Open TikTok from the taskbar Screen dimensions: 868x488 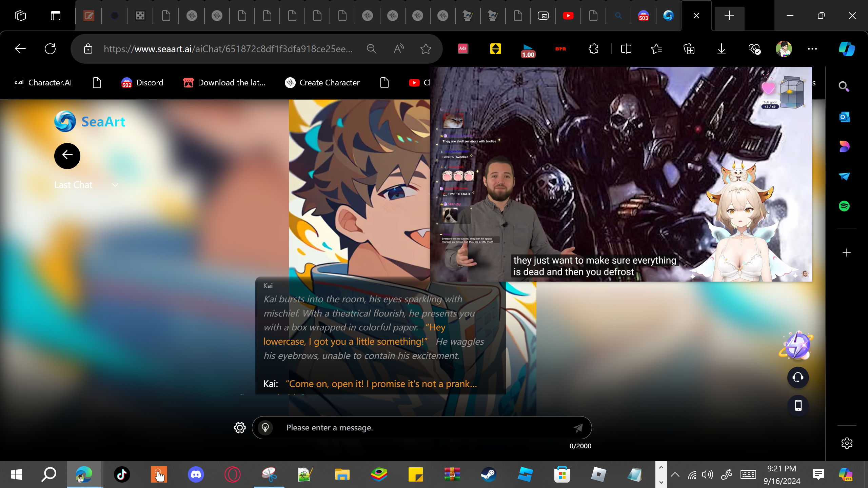[x=122, y=474]
